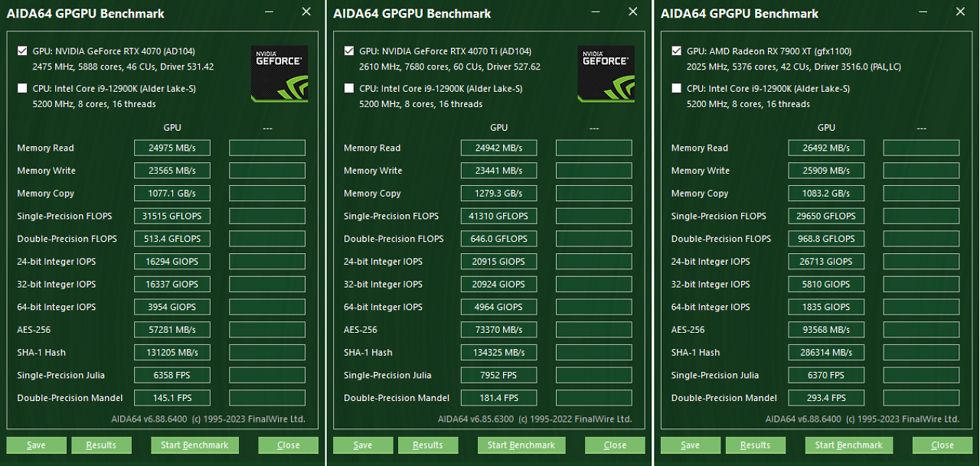Click the 131205 MB/s SHA-1 result
The image size is (980, 466).
tap(172, 353)
